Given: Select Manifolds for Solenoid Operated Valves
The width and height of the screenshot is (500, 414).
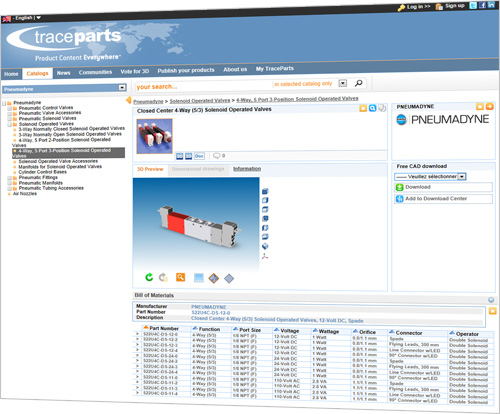Looking at the screenshot, I should tap(60, 167).
